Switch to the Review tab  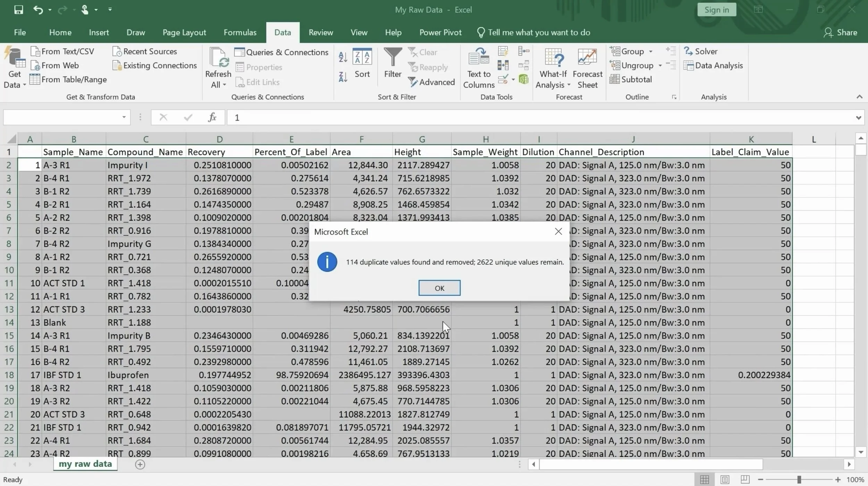tap(320, 33)
